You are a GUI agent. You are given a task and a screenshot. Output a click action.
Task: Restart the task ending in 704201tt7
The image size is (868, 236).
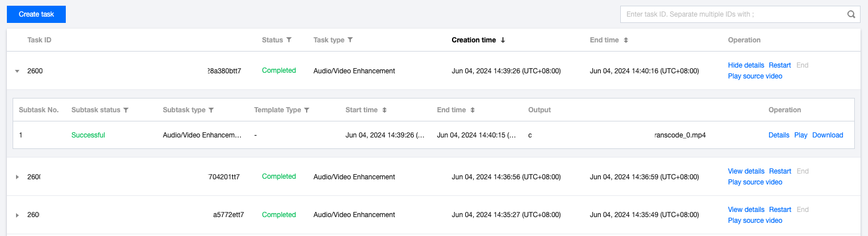(780, 171)
